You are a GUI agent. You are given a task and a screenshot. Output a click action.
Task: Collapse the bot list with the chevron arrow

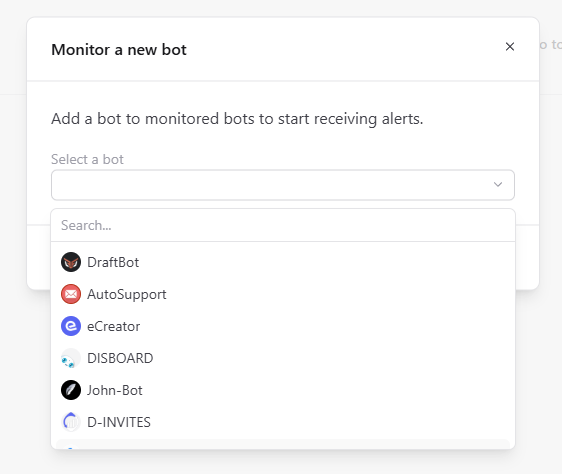[x=498, y=185]
